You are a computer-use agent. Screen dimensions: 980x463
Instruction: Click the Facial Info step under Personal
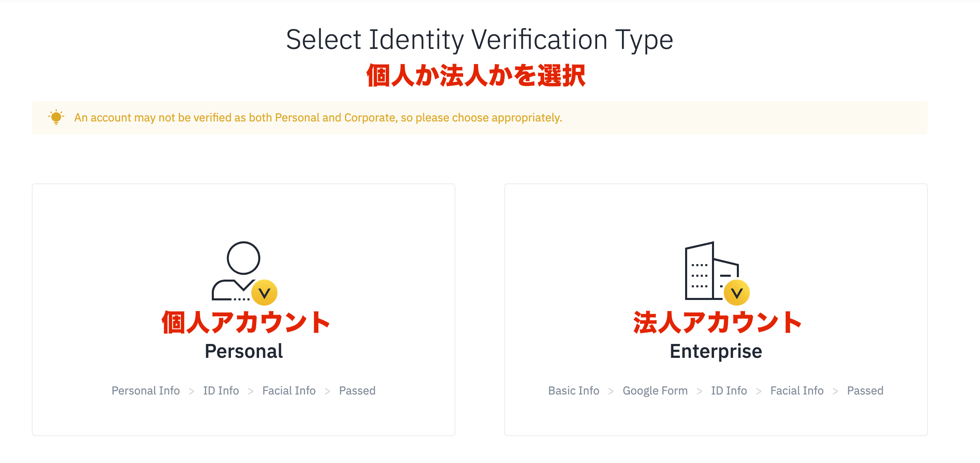[289, 390]
